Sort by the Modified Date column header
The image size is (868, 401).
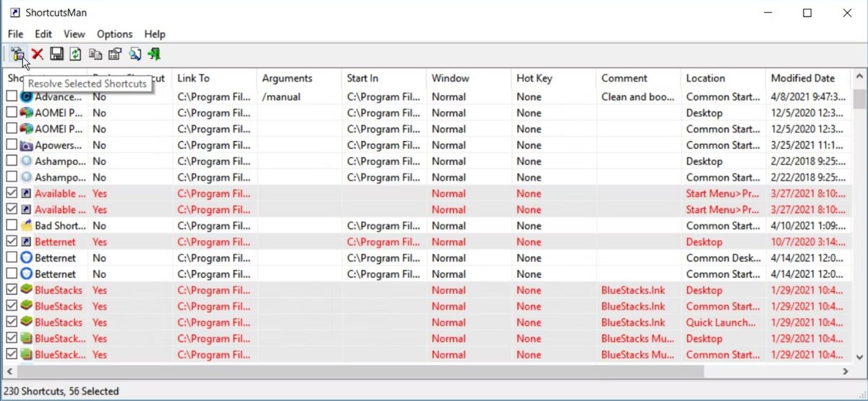click(808, 78)
